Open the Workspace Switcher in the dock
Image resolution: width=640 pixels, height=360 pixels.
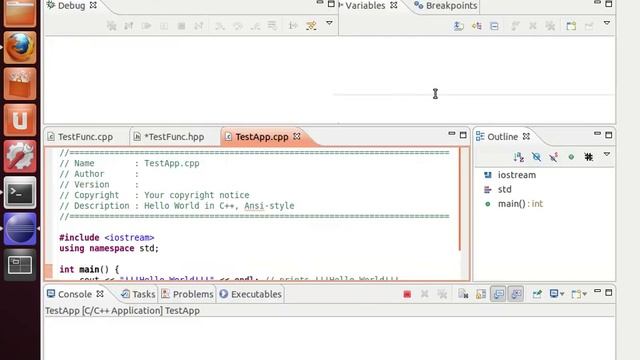tap(20, 265)
